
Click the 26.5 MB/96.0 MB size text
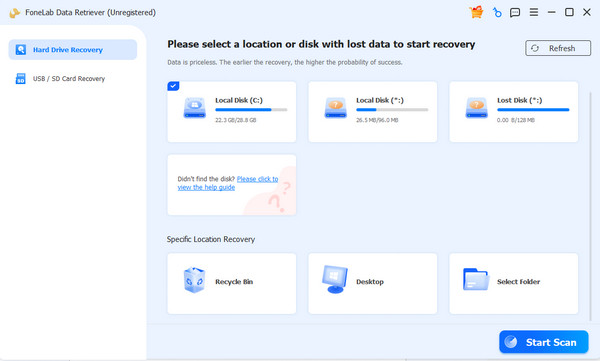377,120
